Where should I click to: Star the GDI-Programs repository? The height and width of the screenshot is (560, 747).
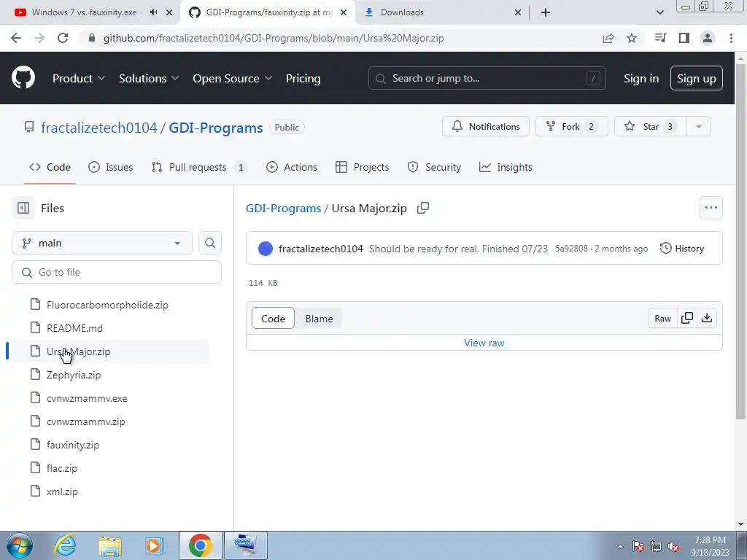click(x=651, y=126)
